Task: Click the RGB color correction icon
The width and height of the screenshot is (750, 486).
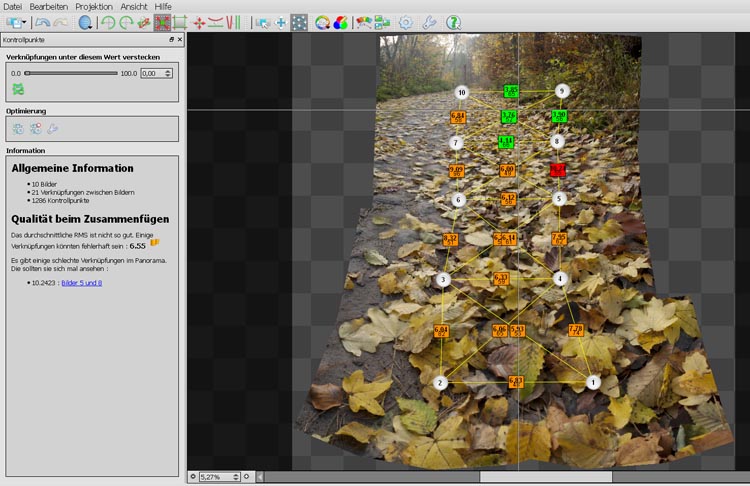Action: tap(340, 21)
